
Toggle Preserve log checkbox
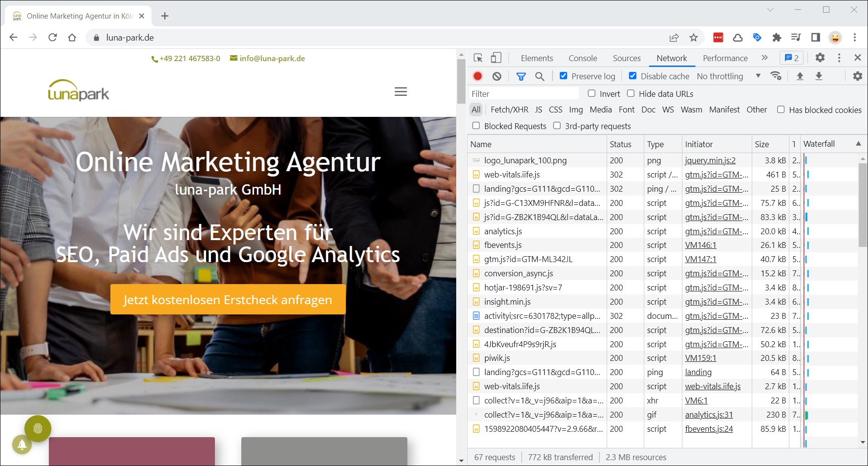563,76
